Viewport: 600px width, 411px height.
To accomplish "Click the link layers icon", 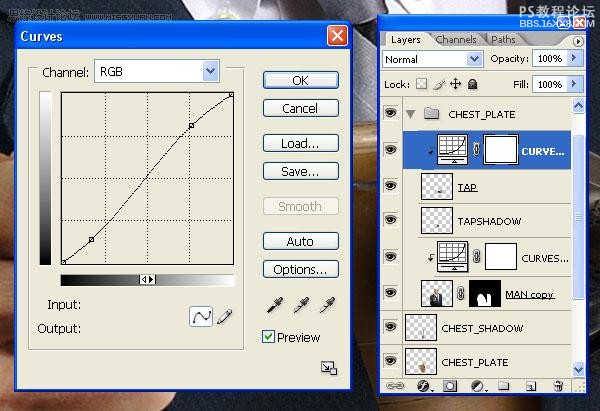I will [x=394, y=386].
